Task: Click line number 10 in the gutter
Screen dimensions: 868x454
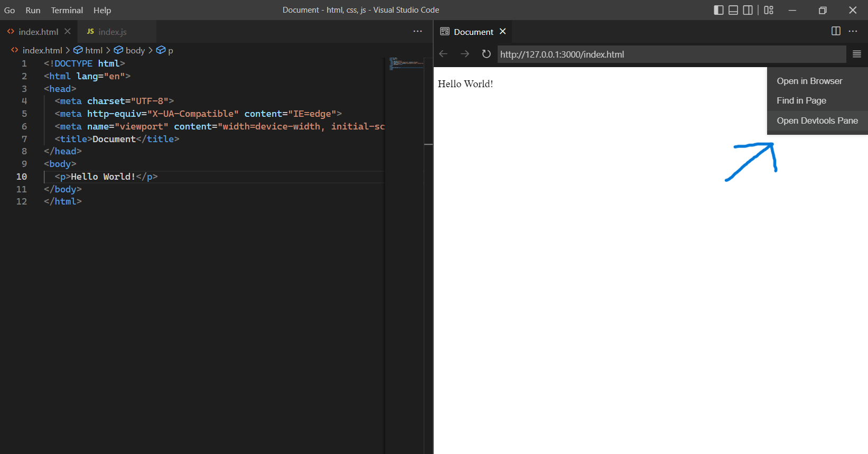Action: (x=22, y=177)
